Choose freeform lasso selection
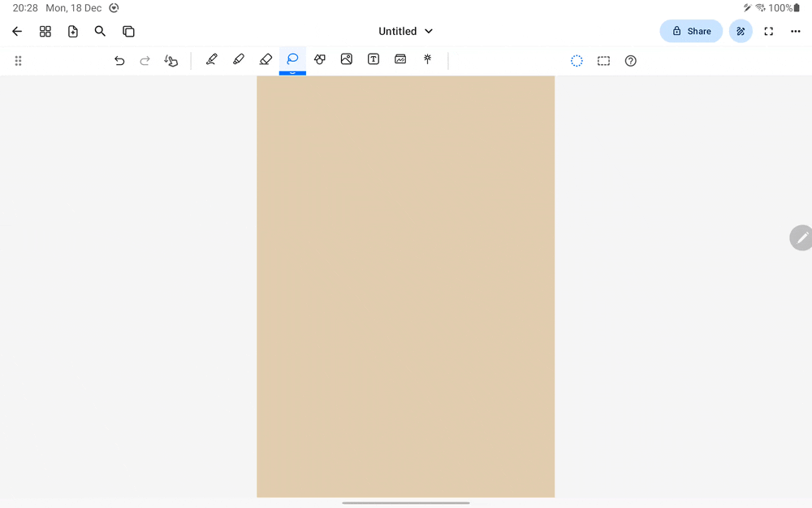Viewport: 812px width, 508px height. [577, 61]
